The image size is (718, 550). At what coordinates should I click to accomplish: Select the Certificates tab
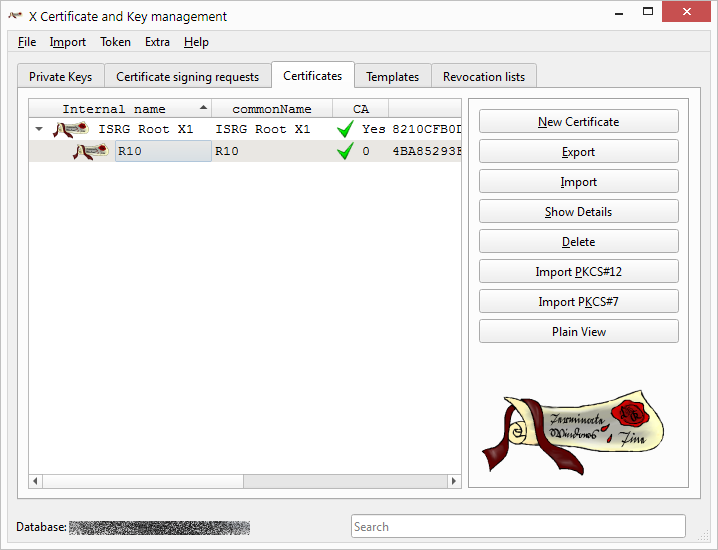point(313,76)
